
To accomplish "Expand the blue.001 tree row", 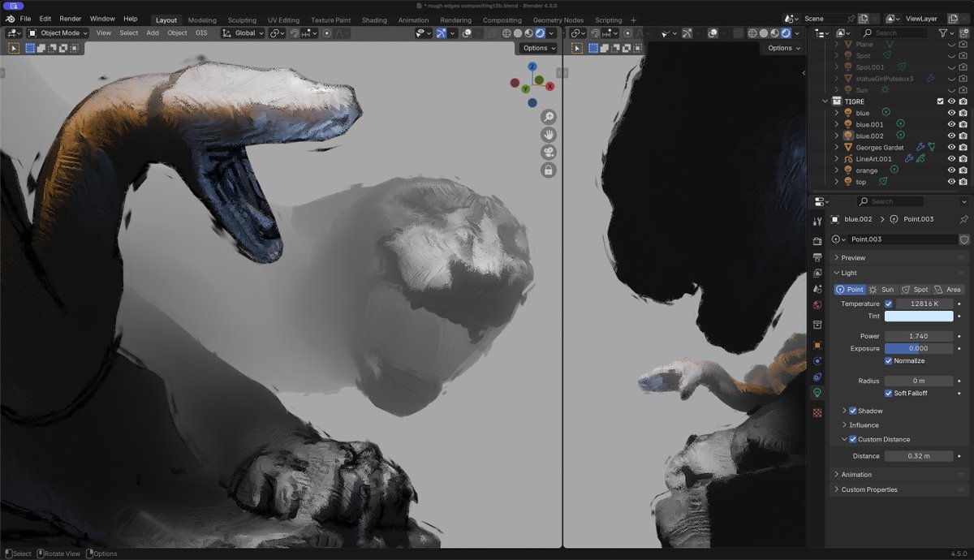I will pos(837,124).
